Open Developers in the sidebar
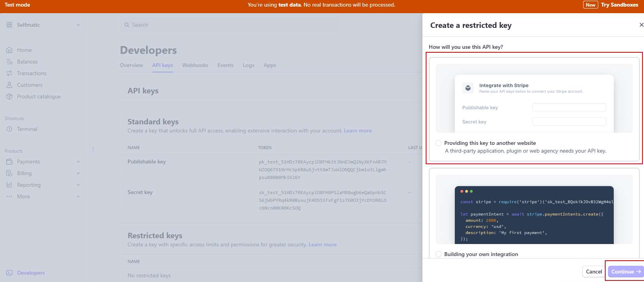This screenshot has width=644, height=282. pyautogui.click(x=31, y=273)
